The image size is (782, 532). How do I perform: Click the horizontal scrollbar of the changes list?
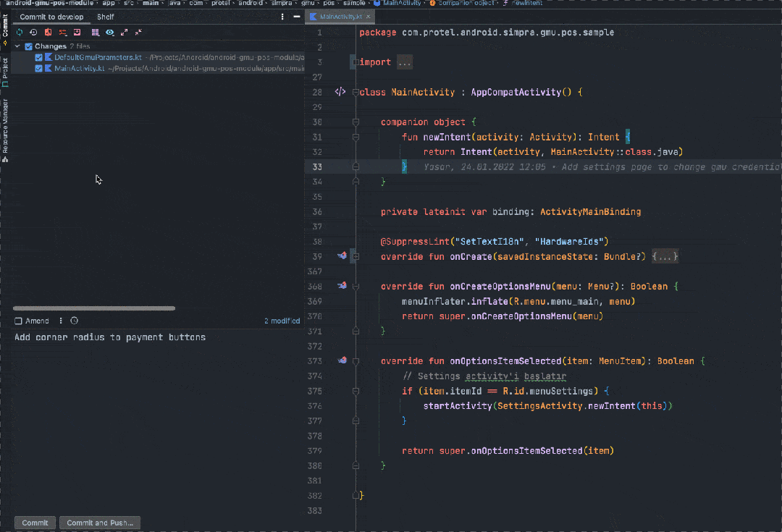click(93, 308)
